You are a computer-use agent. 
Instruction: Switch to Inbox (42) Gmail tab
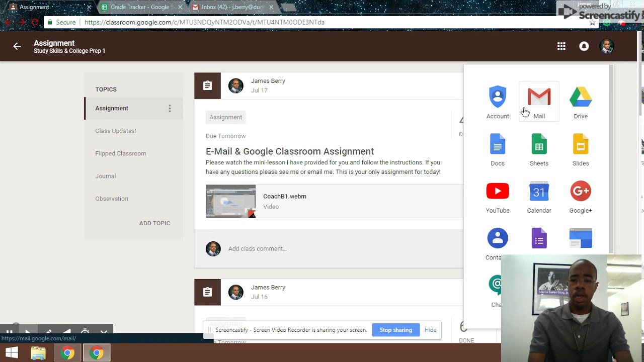click(x=231, y=7)
